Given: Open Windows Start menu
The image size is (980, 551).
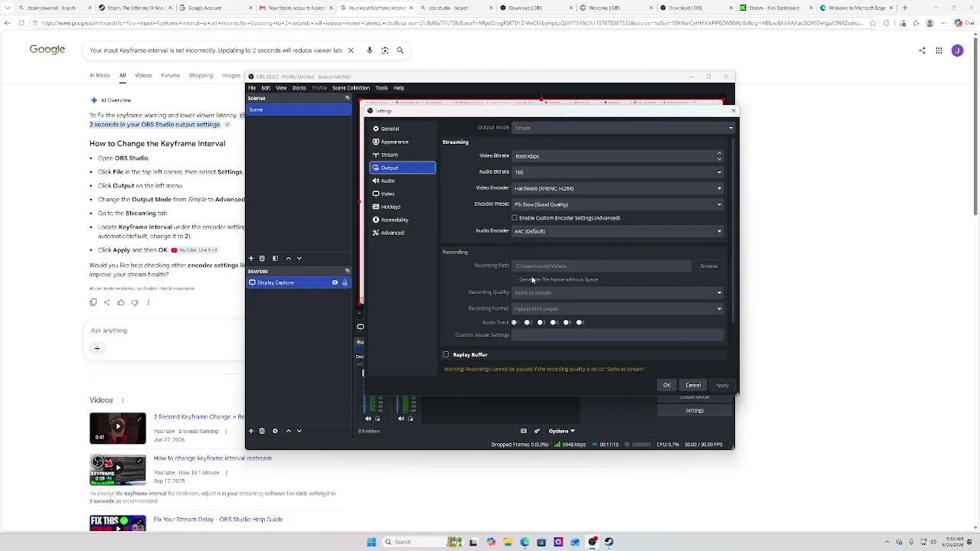Looking at the screenshot, I should [x=371, y=542].
